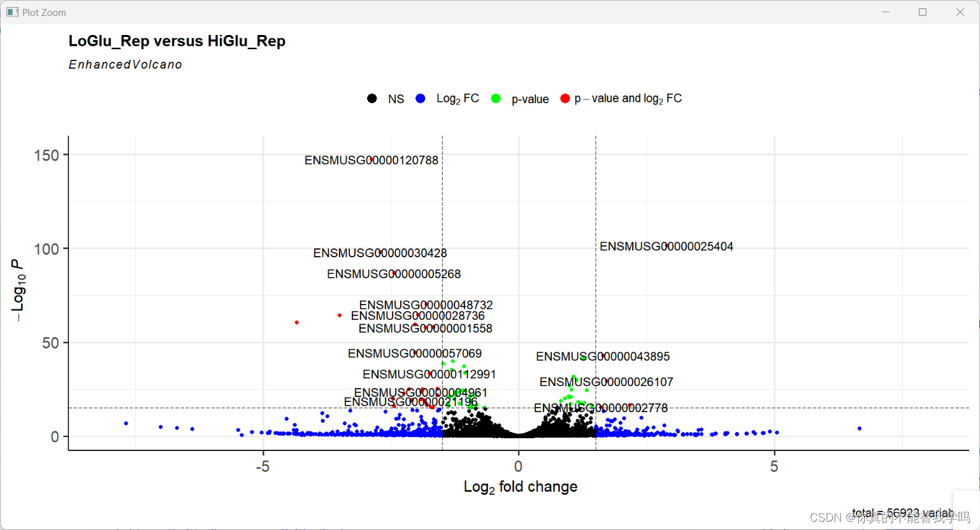Screen dimensions: 980x530
Task: Click the EnhancedVolcano subtitle text
Action: 125,64
